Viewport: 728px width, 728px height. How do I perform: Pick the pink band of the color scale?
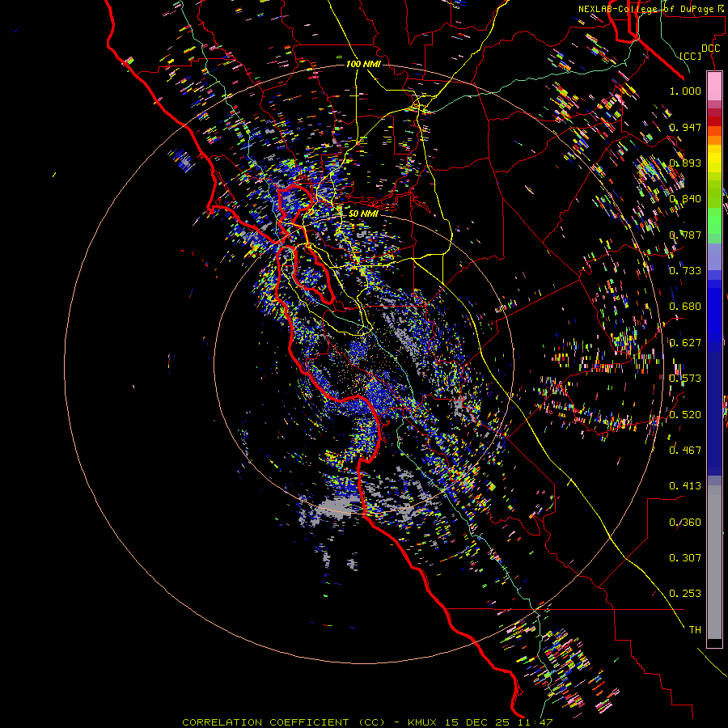714,86
